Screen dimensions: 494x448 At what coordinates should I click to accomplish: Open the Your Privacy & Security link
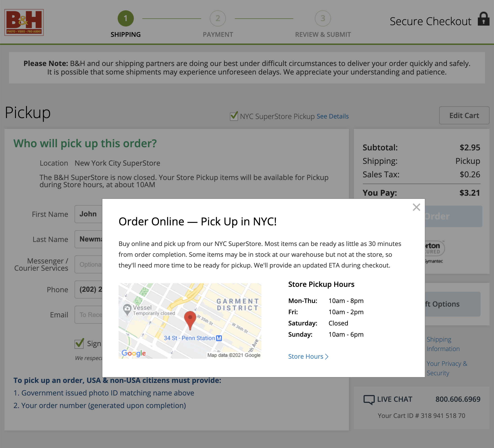tap(446, 368)
